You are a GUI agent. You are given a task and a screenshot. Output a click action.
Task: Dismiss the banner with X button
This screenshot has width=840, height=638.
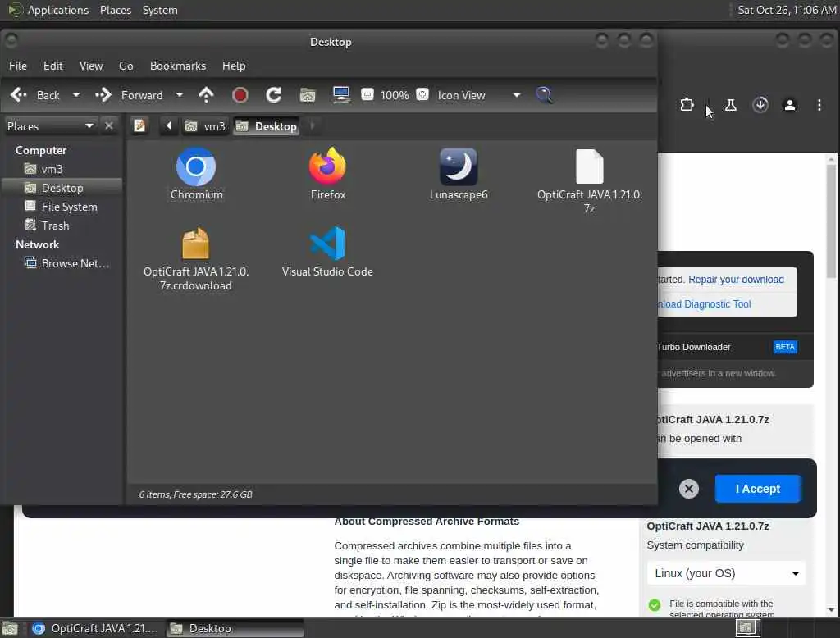(689, 489)
